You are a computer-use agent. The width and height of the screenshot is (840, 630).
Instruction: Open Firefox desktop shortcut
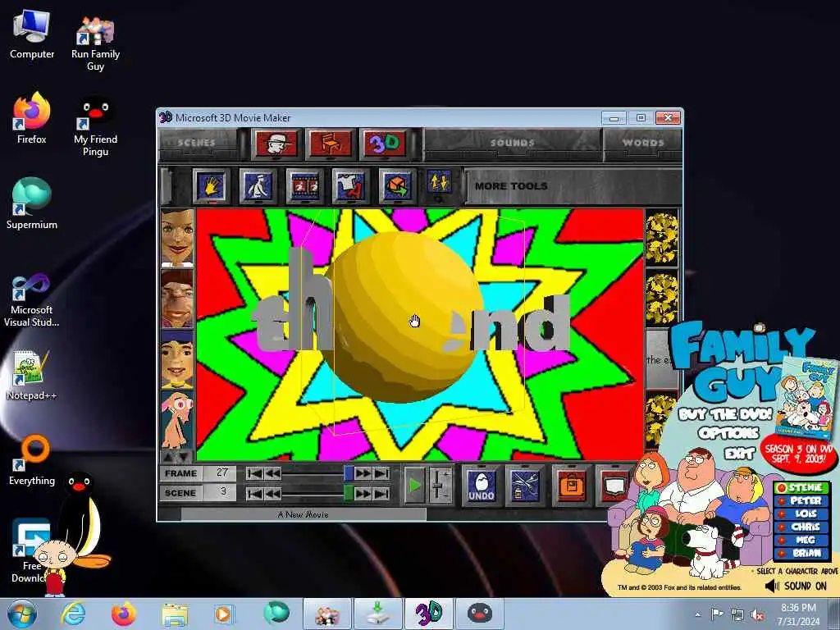(32, 118)
